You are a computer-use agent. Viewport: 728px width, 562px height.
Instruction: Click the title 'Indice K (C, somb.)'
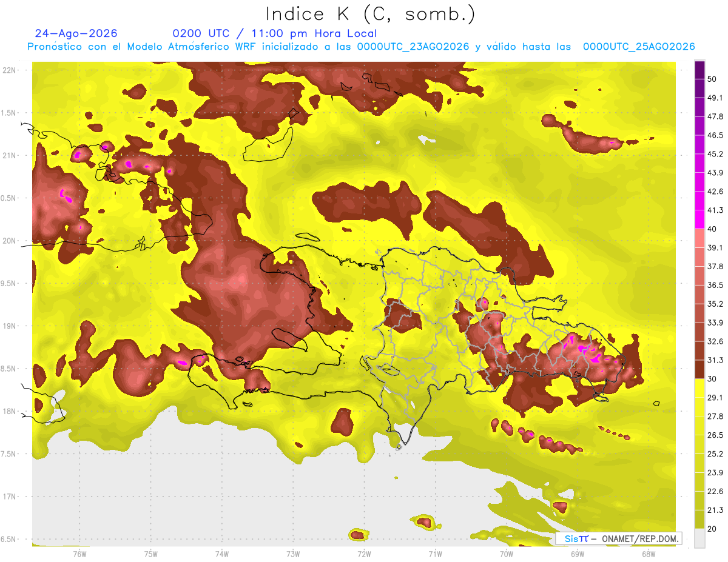370,14
